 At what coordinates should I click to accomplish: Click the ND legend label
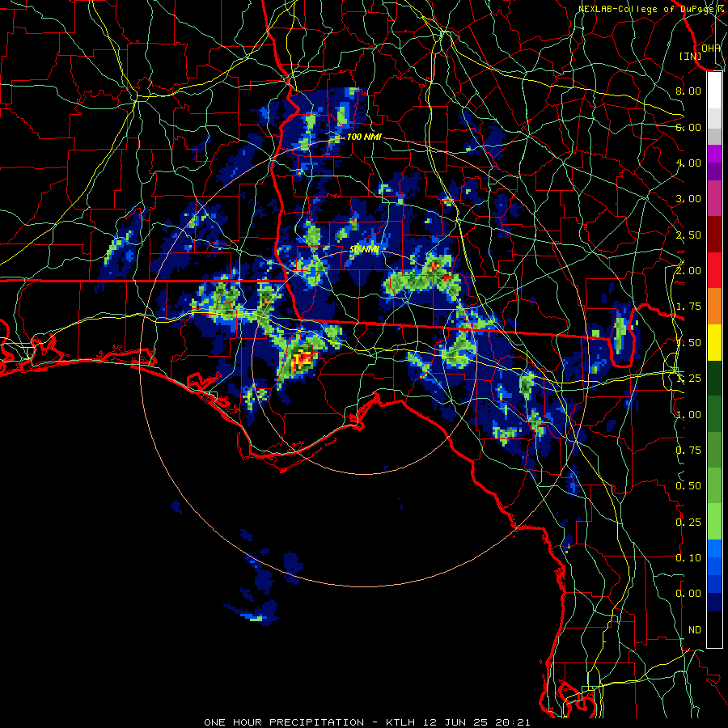pyautogui.click(x=695, y=630)
